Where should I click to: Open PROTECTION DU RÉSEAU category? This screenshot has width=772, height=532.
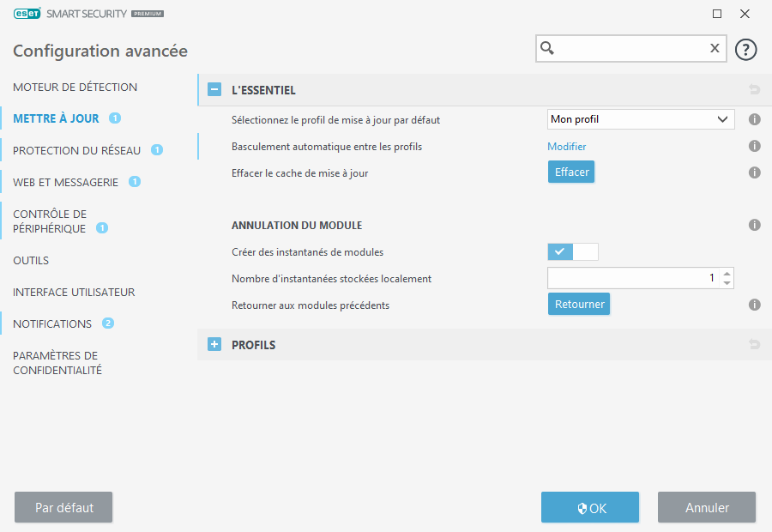[x=77, y=151]
